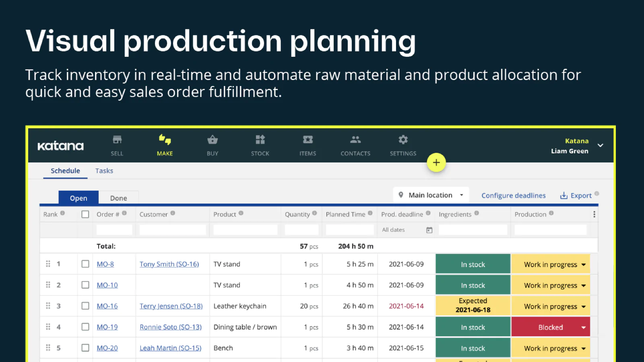Select the checkbox for order MO-16
Viewport: 644px width, 362px height.
click(85, 306)
